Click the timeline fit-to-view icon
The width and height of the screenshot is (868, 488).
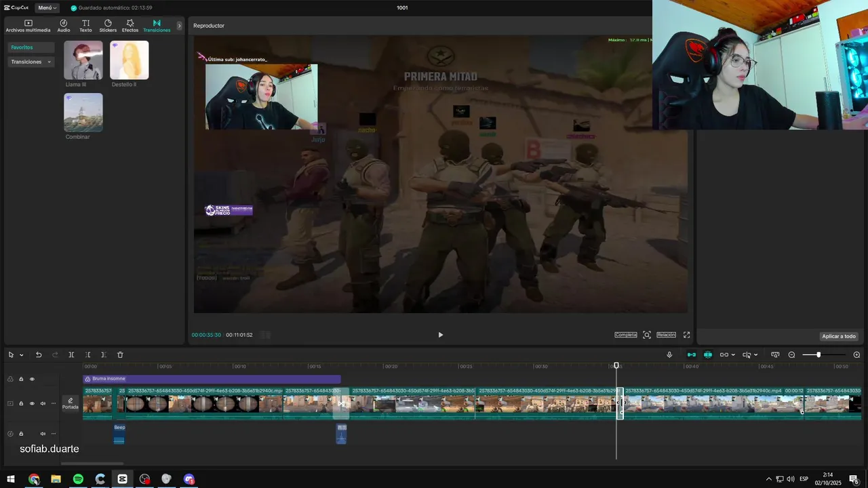[775, 355]
